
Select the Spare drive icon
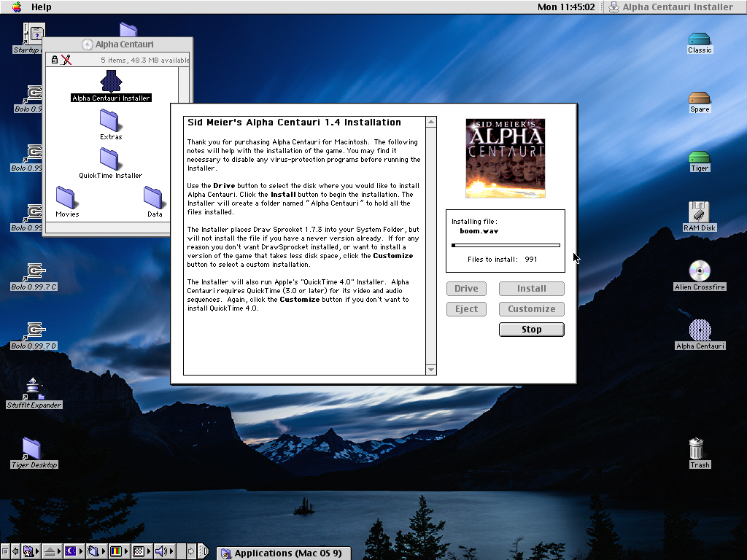point(700,98)
